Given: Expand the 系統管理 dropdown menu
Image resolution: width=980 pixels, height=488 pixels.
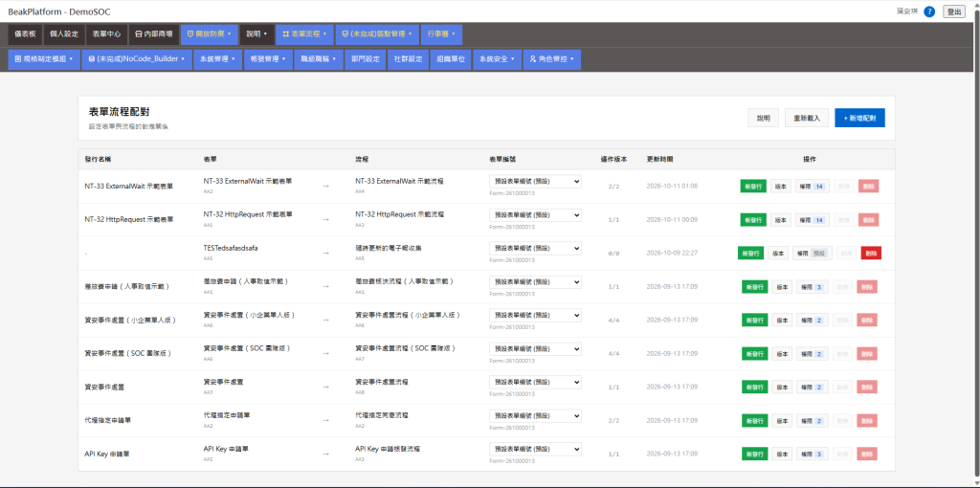Looking at the screenshot, I should [x=217, y=59].
